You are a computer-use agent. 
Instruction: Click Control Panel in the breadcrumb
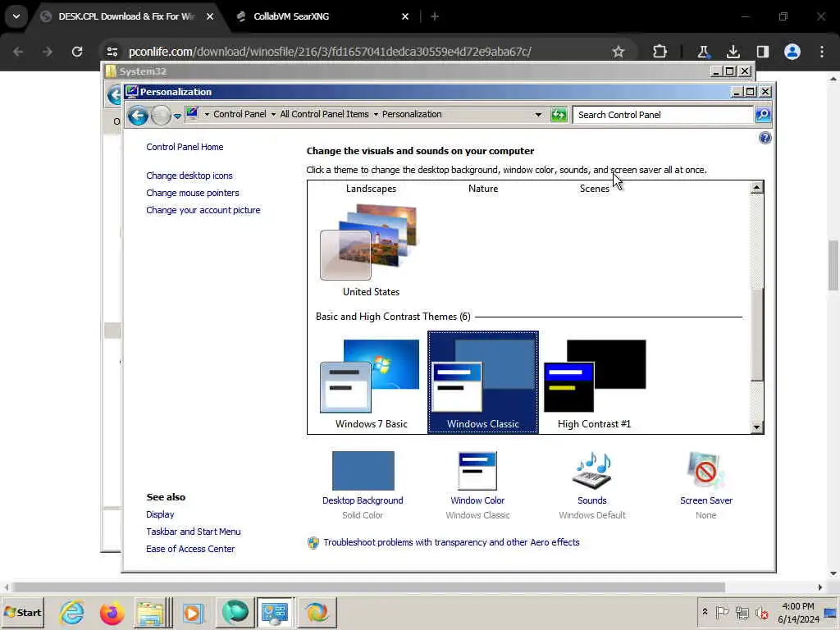pyautogui.click(x=240, y=114)
